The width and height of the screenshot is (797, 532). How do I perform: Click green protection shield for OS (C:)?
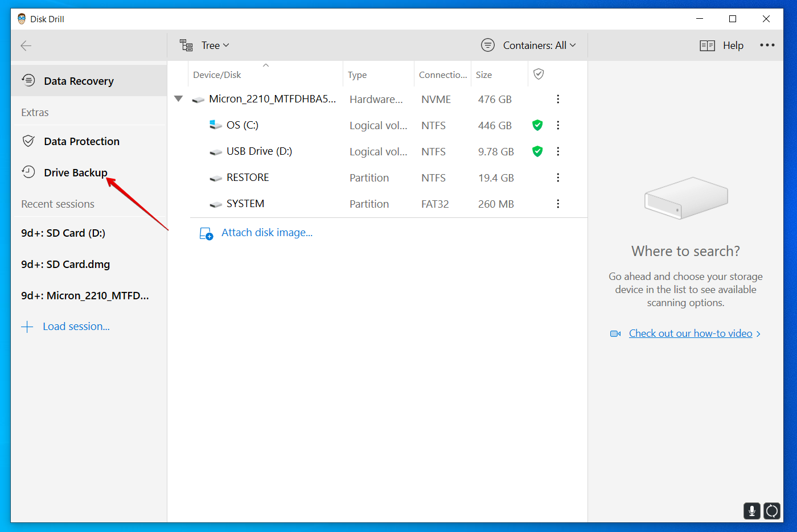click(537, 125)
